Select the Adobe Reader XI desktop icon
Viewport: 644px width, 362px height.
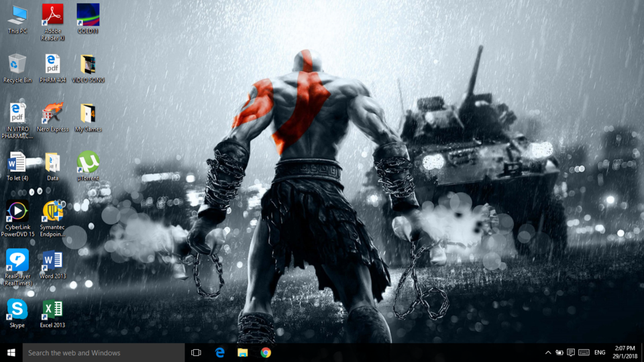[x=52, y=22]
